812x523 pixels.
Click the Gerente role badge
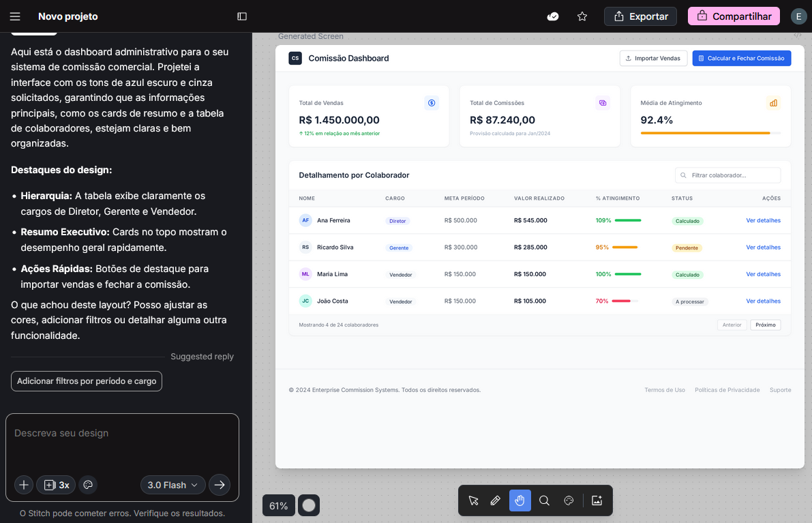point(399,248)
